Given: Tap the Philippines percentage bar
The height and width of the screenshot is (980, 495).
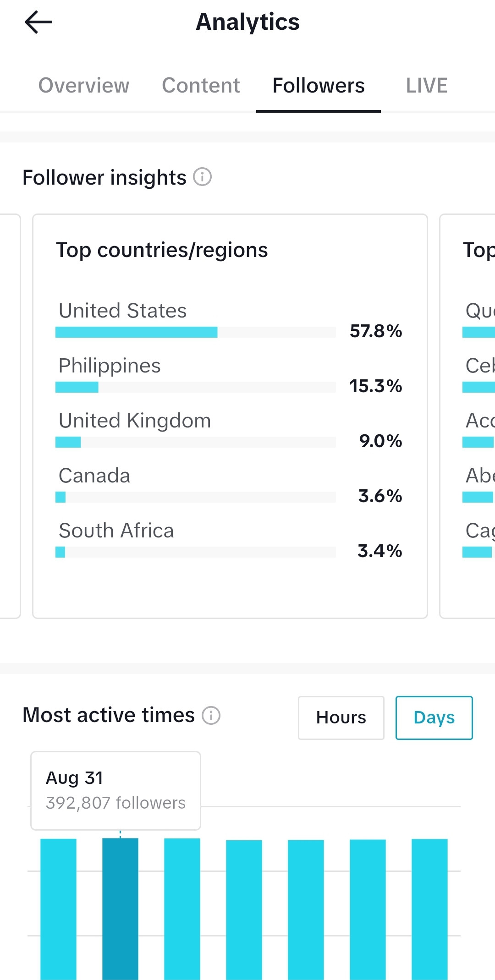Looking at the screenshot, I should tap(196, 387).
